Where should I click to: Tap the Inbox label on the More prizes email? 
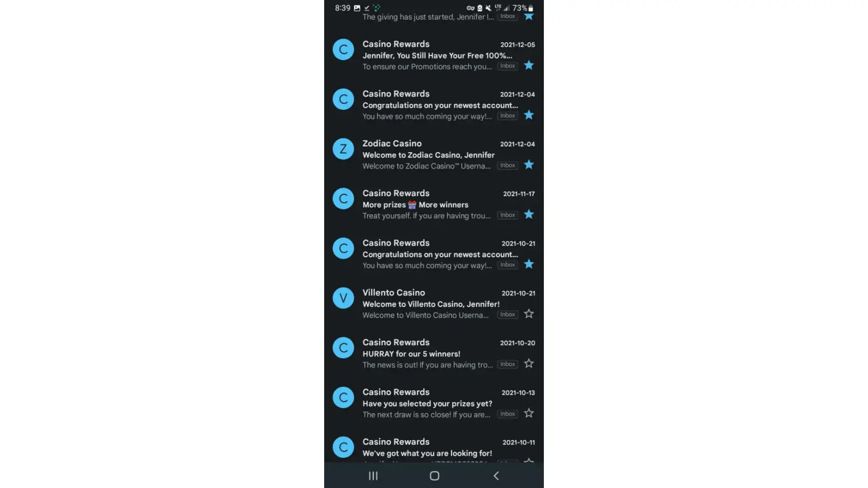[x=508, y=215]
